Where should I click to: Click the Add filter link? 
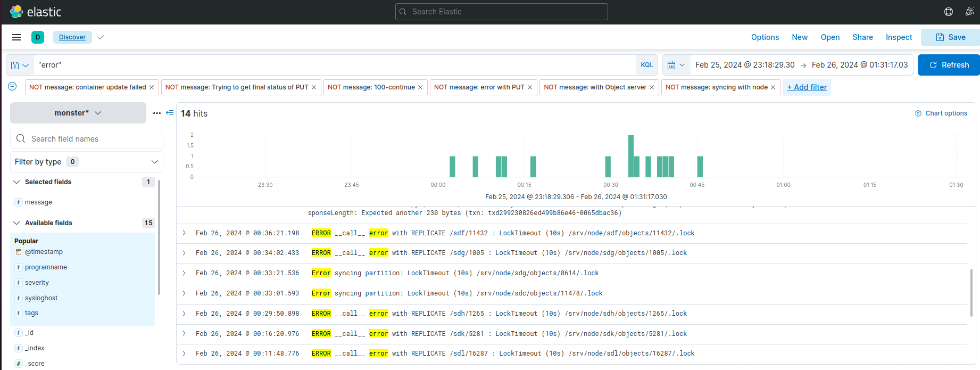(807, 87)
